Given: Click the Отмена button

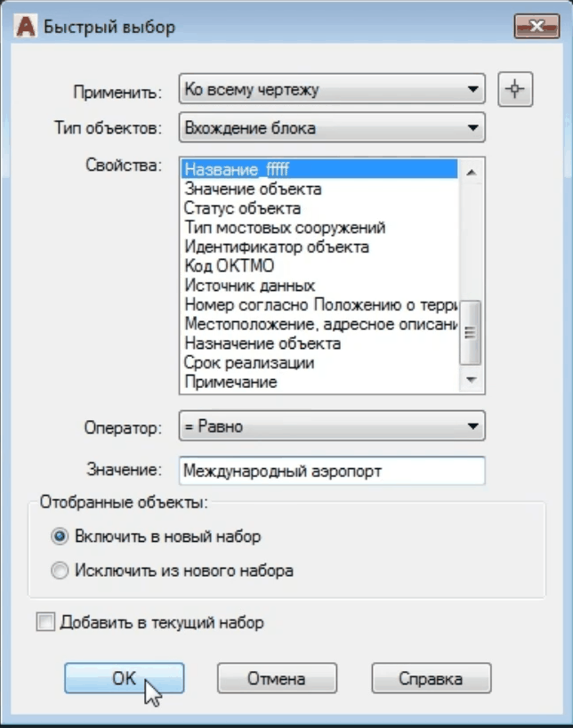Looking at the screenshot, I should (276, 679).
